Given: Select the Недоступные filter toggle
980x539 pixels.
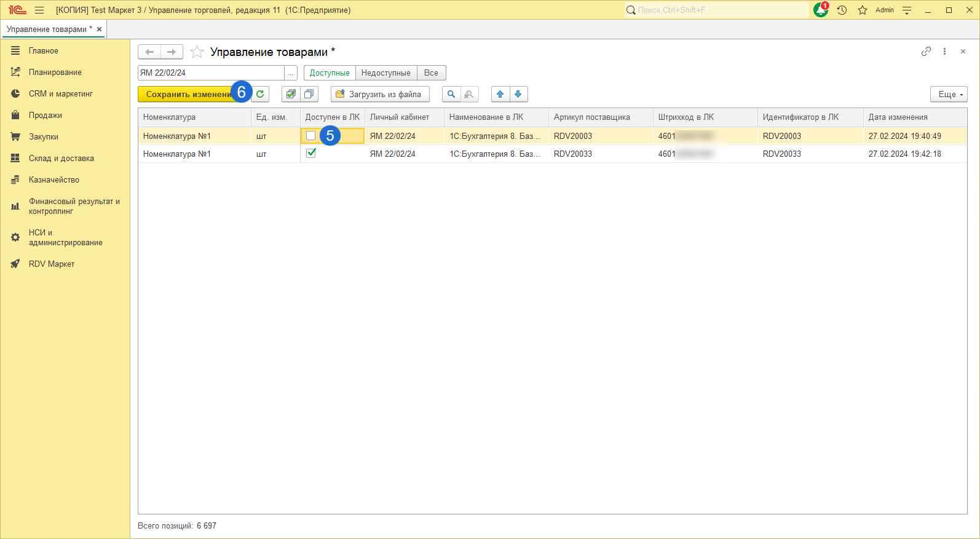Looking at the screenshot, I should click(385, 73).
